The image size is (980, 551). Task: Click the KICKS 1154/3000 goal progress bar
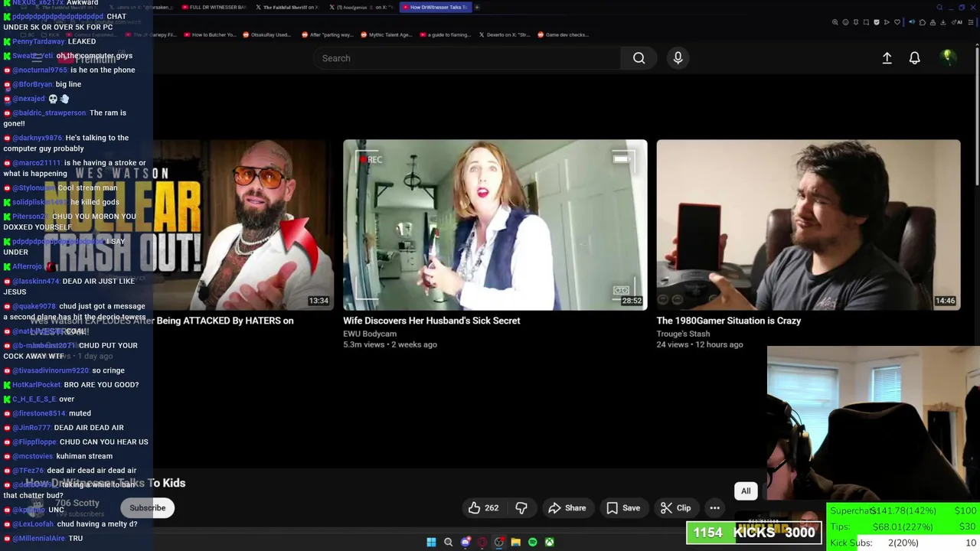(x=753, y=533)
